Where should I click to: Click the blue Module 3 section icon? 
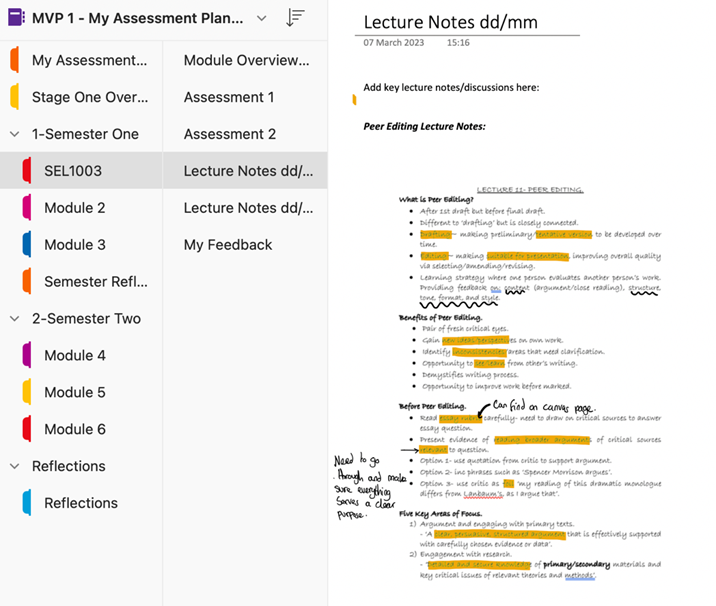(x=26, y=245)
